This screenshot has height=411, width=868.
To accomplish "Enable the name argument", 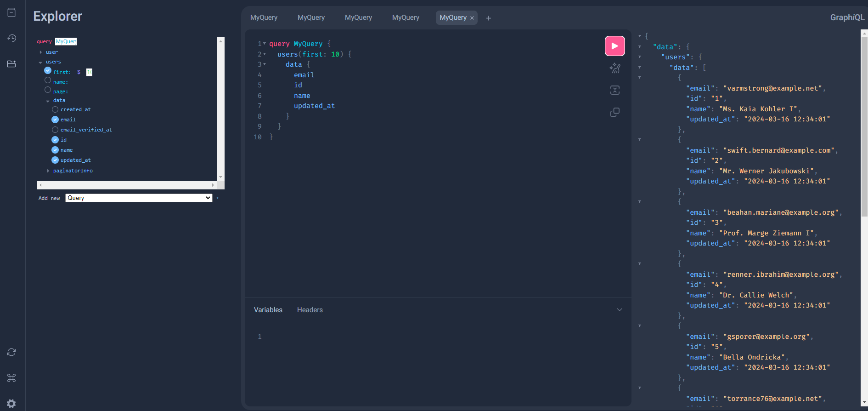I will 48,80.
